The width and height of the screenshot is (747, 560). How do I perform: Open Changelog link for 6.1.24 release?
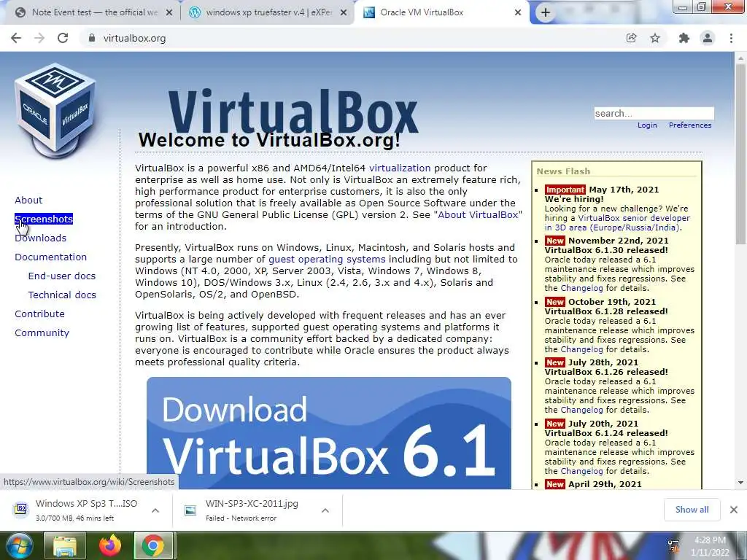(581, 471)
